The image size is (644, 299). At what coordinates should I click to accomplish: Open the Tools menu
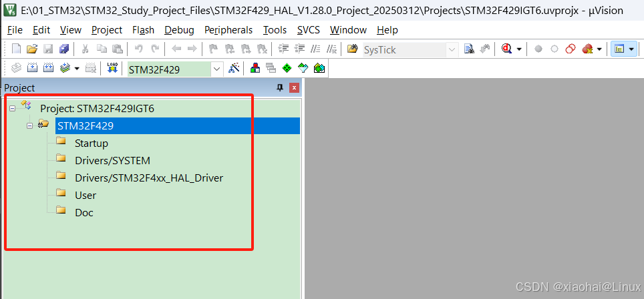[x=275, y=30]
